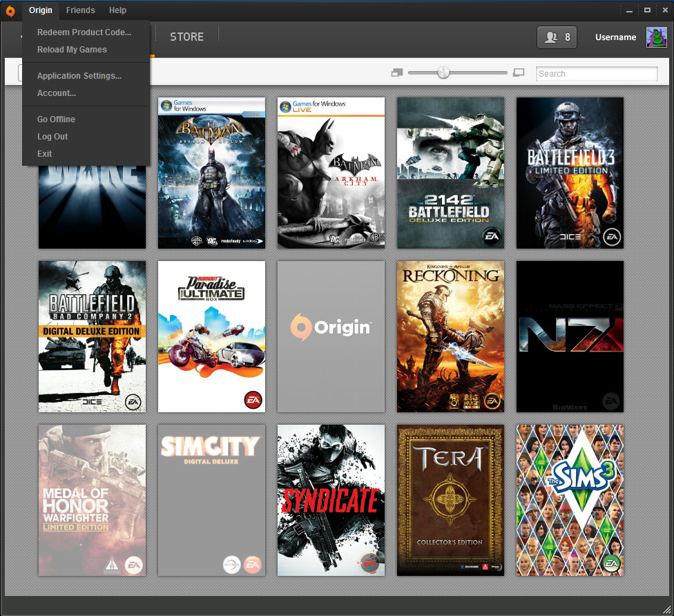This screenshot has height=616, width=674.
Task: Click the user avatar picture
Action: click(x=656, y=37)
